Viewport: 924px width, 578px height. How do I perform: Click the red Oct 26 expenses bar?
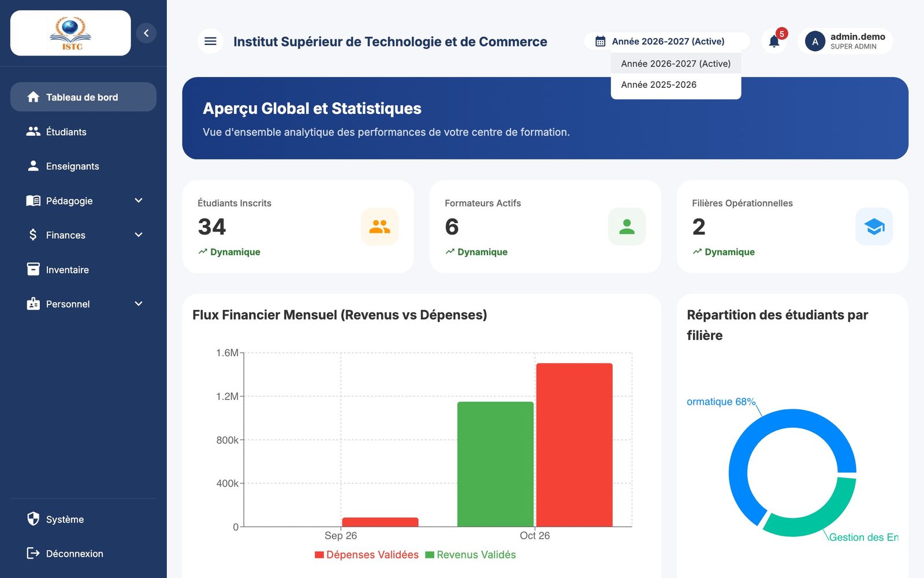tap(575, 445)
